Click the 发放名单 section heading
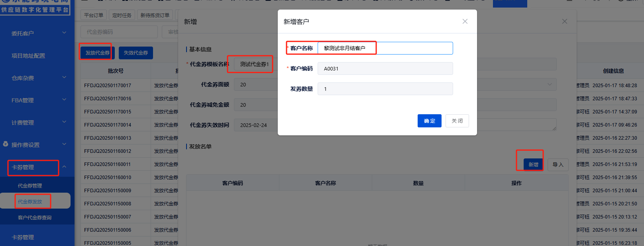Screen dimensions: 644x246 click(x=200, y=146)
